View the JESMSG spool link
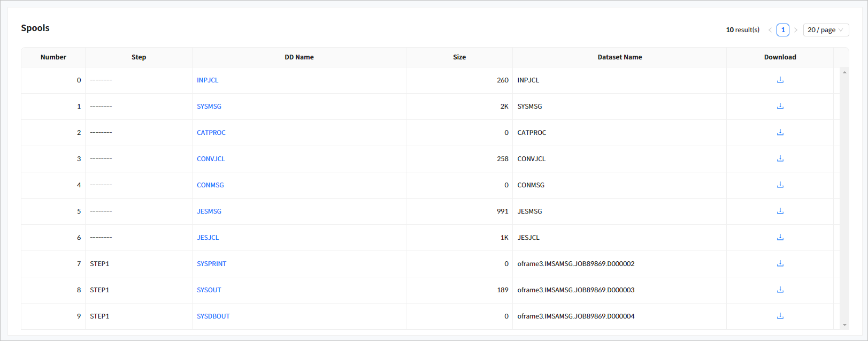The width and height of the screenshot is (868, 341). [209, 211]
